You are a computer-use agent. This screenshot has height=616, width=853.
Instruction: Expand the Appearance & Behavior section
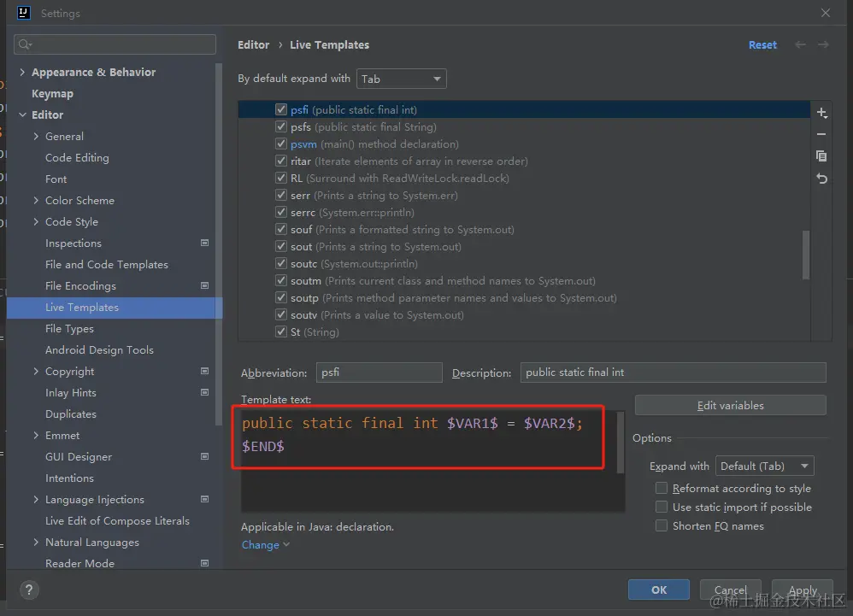[22, 72]
